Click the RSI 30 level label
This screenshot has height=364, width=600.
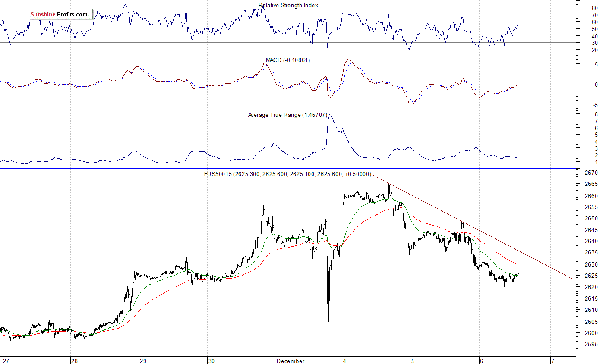pyautogui.click(x=594, y=43)
